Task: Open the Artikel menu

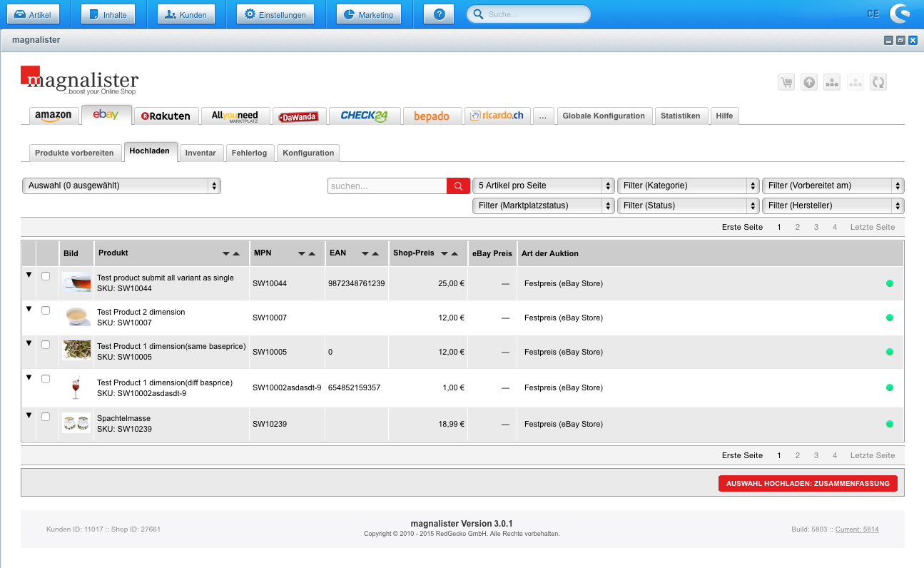Action: point(33,14)
